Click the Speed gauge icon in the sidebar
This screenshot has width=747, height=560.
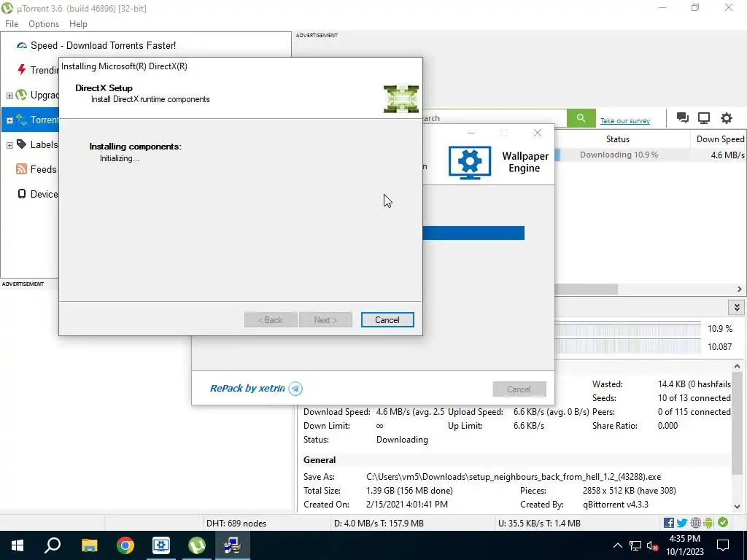[x=21, y=46]
